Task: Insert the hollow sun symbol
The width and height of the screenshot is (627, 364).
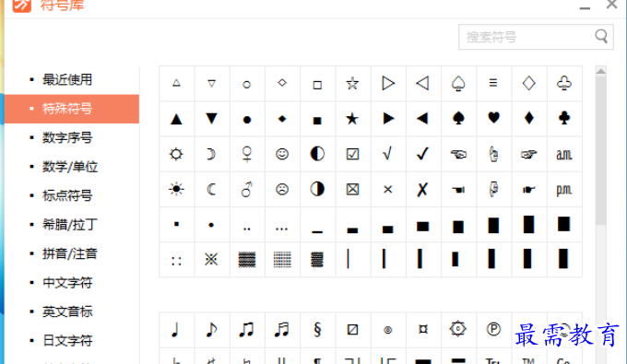Action: tap(176, 154)
